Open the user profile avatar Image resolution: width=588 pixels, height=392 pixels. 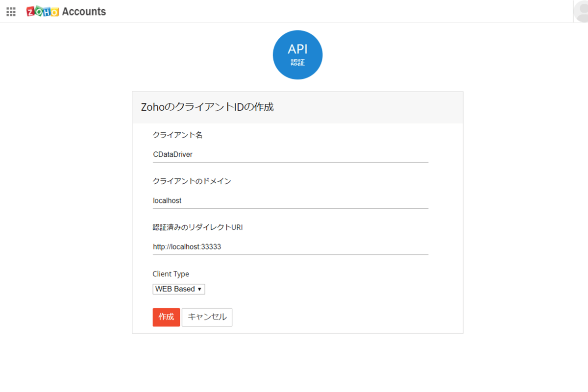coord(582,11)
